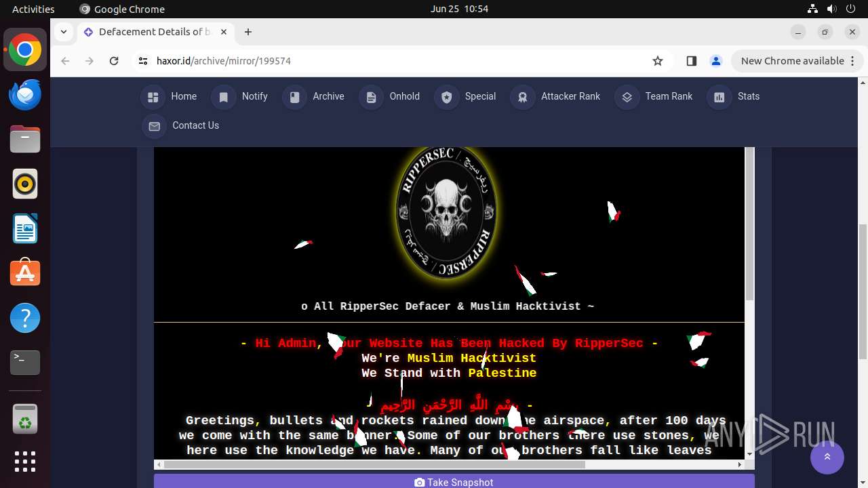Image resolution: width=868 pixels, height=488 pixels.
Task: Click the Special shield star icon
Action: pyautogui.click(x=446, y=97)
